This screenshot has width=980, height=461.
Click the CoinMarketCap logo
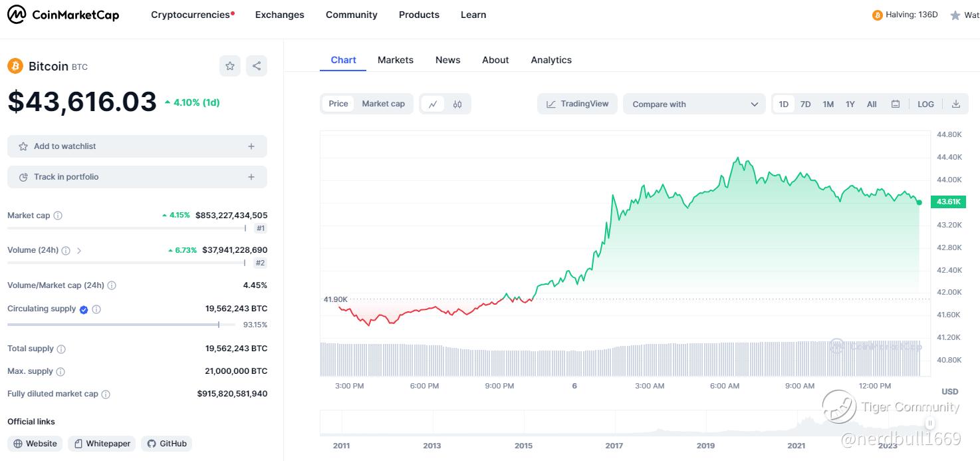coord(63,15)
